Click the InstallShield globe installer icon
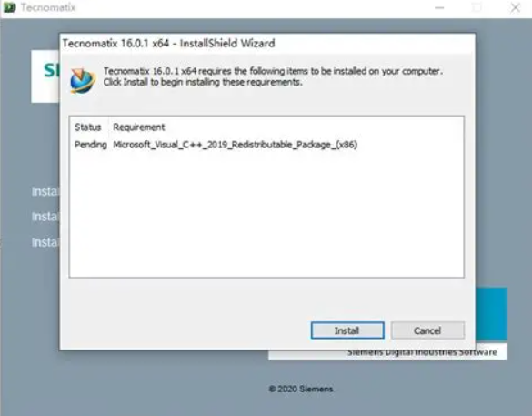The image size is (532, 416). click(x=82, y=81)
